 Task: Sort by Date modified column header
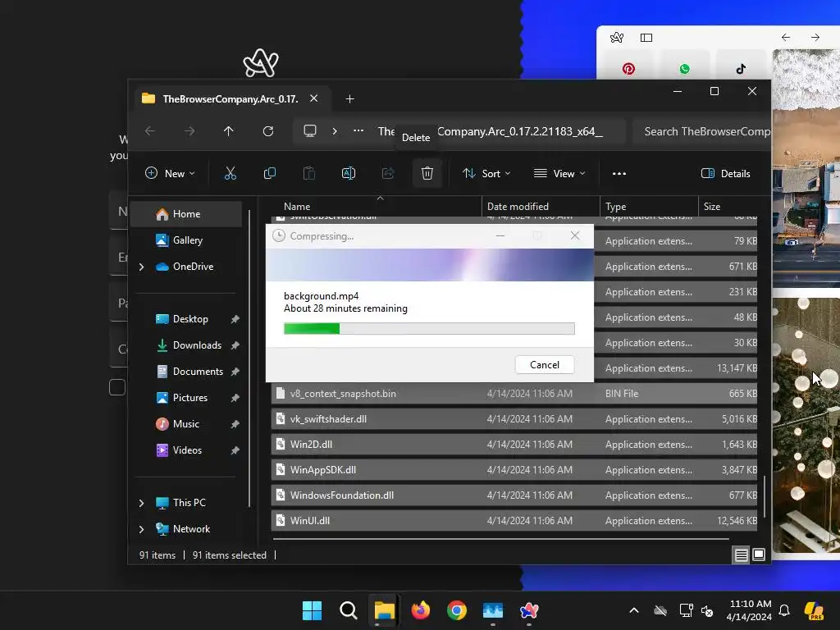[541, 206]
